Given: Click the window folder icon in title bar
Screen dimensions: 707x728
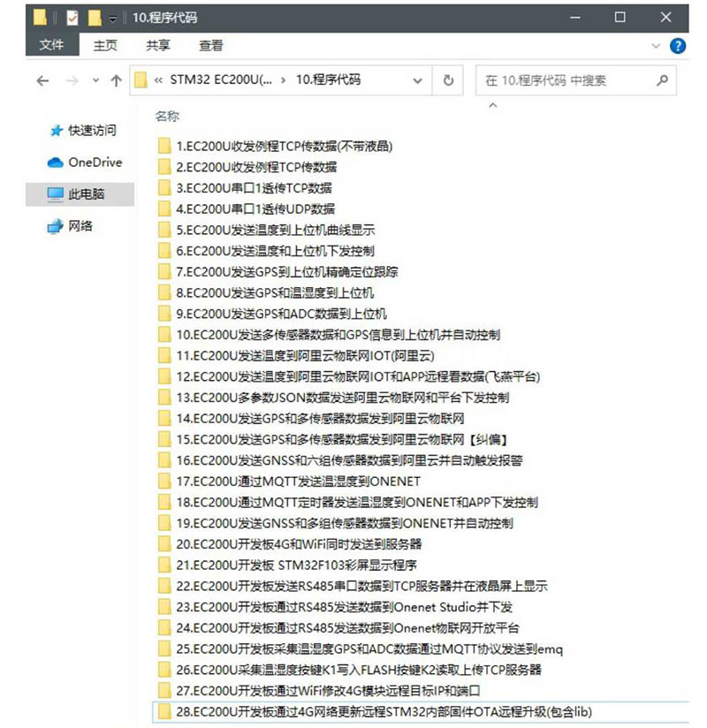Looking at the screenshot, I should [x=40, y=18].
